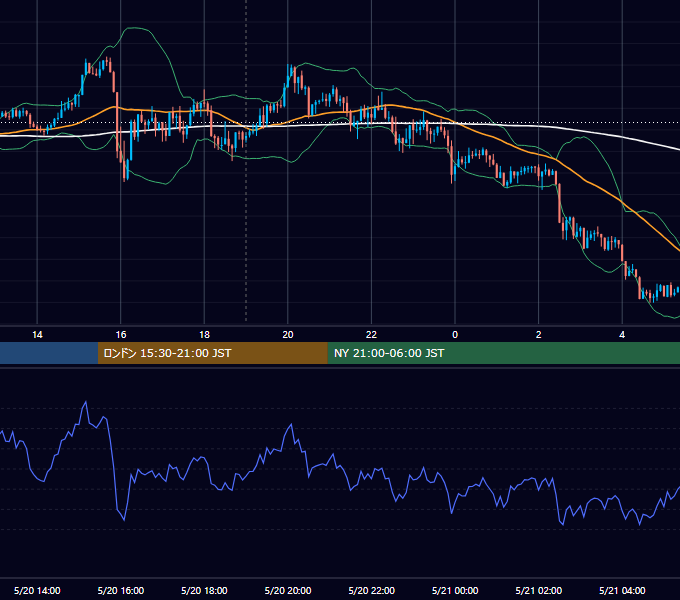Click the 0 hour label on price chart axis

coord(455,335)
